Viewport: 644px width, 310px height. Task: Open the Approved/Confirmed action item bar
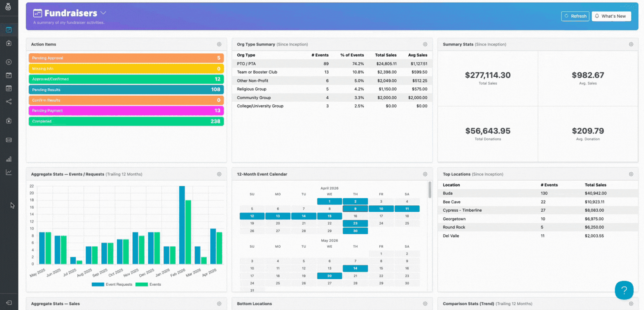coord(126,79)
